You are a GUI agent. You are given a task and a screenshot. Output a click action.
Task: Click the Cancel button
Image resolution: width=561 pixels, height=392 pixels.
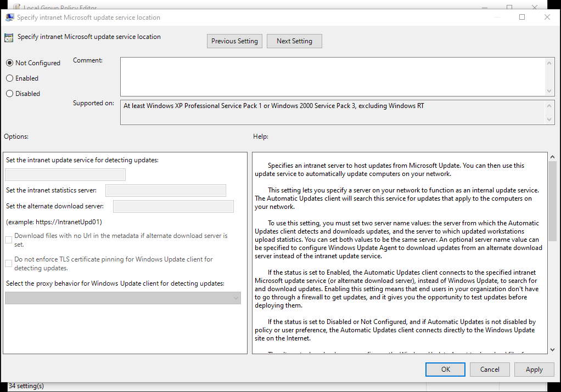pos(490,370)
